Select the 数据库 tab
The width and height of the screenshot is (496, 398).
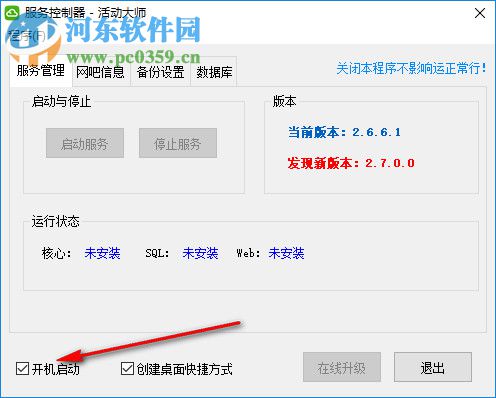click(x=214, y=72)
